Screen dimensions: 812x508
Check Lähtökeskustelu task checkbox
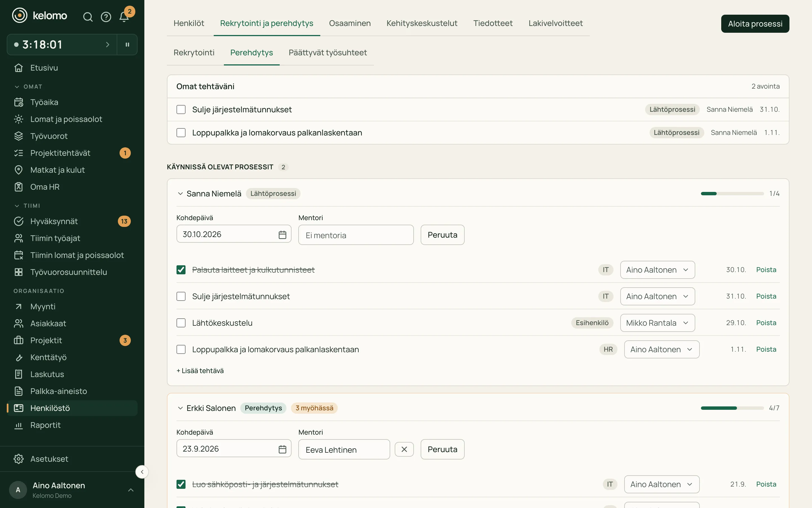(x=181, y=323)
